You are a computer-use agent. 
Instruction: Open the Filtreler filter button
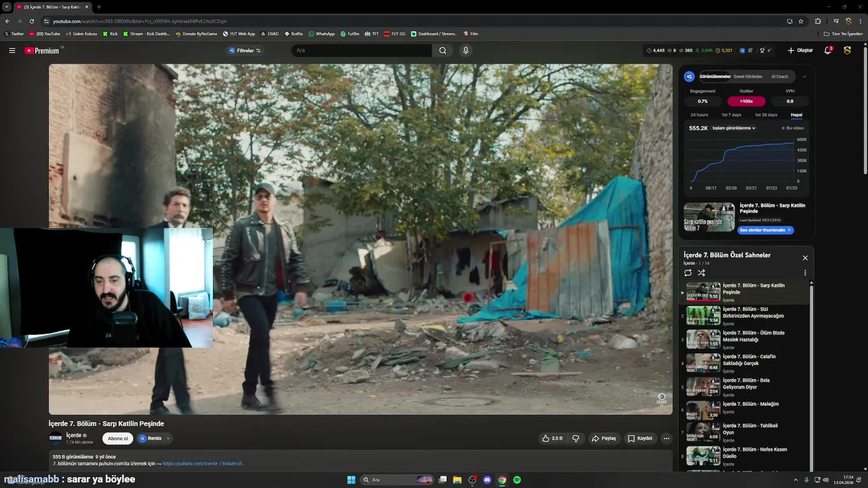click(x=244, y=50)
